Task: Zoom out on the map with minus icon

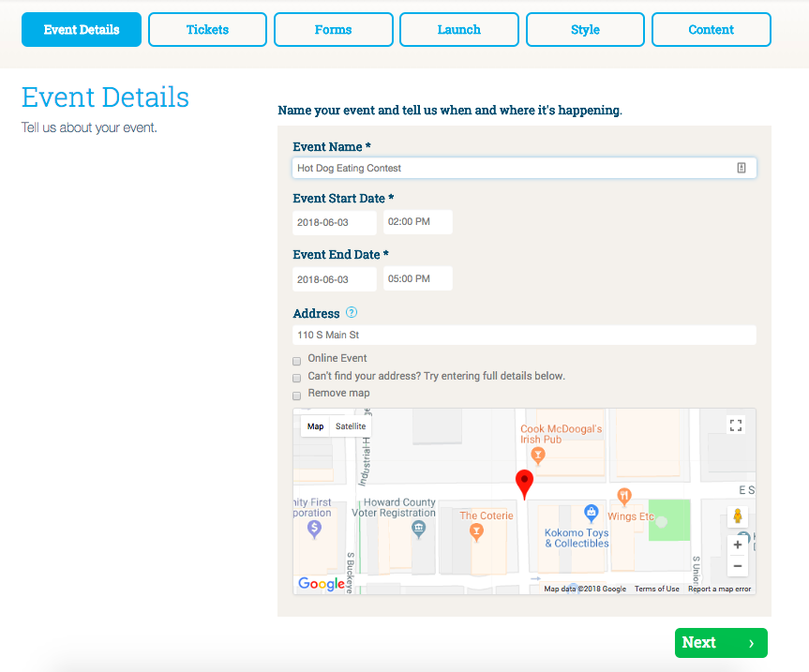Action: point(738,565)
